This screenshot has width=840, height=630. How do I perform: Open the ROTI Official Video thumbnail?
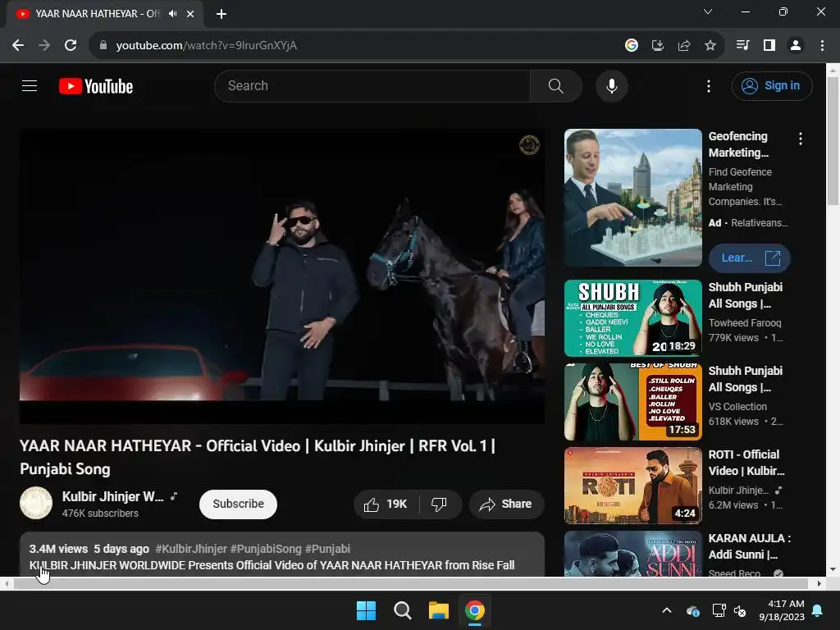click(632, 486)
